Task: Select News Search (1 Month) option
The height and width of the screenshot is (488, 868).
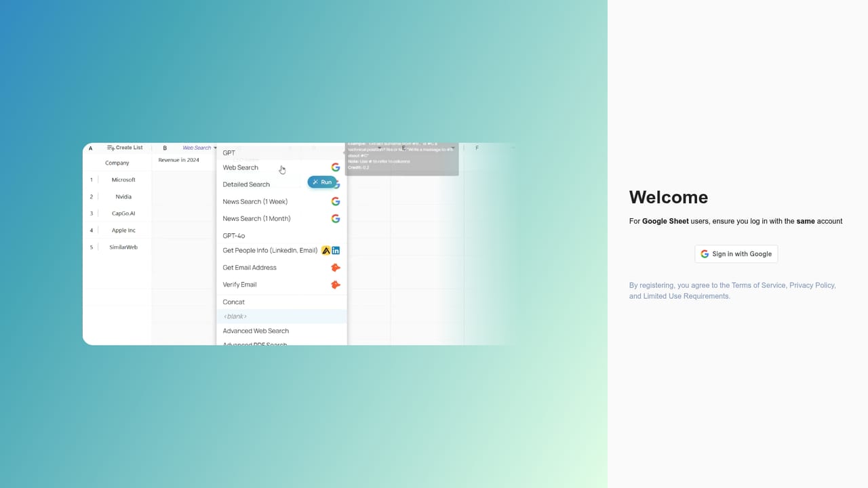Action: click(x=256, y=218)
